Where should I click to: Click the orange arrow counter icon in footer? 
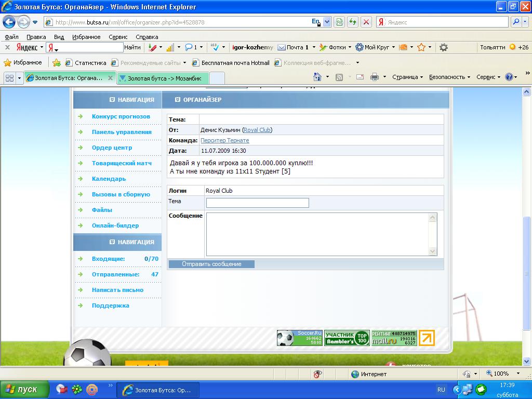tap(427, 338)
